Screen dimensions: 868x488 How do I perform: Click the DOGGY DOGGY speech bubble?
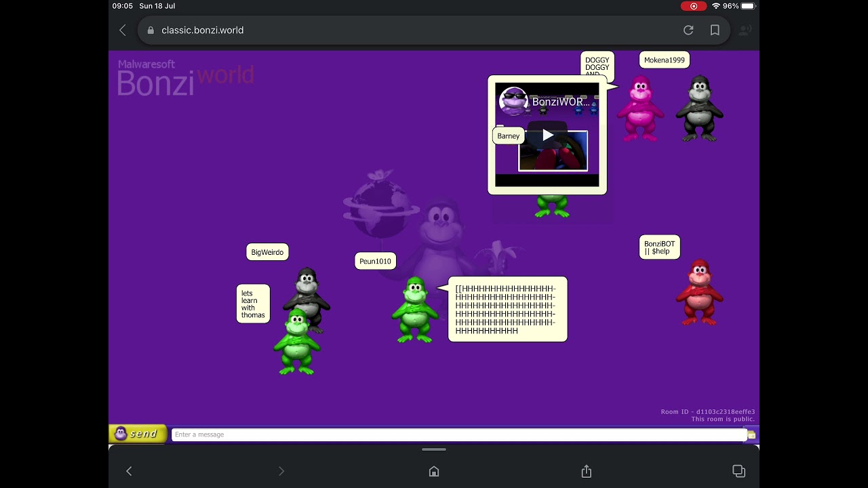click(597, 67)
